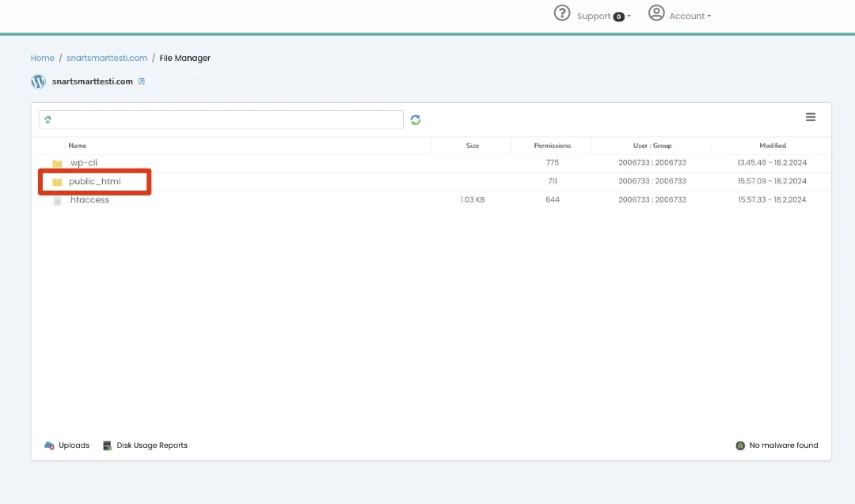This screenshot has width=855, height=504.
Task: Open site in new tab icon
Action: 141,81
